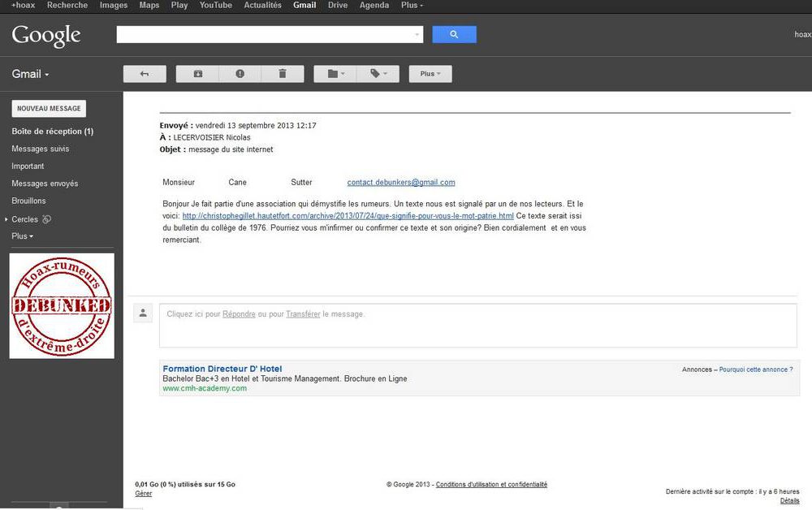This screenshot has width=812, height=510.
Task: Click the back arrow toolbar button
Action: [x=145, y=74]
